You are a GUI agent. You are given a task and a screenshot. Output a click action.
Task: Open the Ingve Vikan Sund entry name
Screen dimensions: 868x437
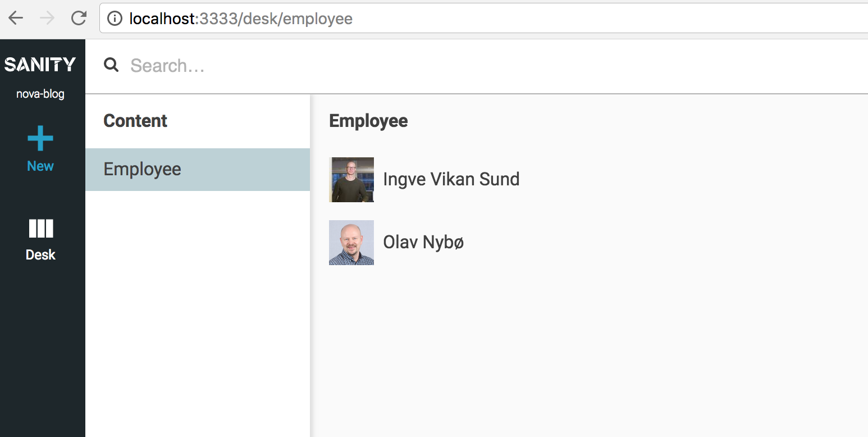click(451, 179)
